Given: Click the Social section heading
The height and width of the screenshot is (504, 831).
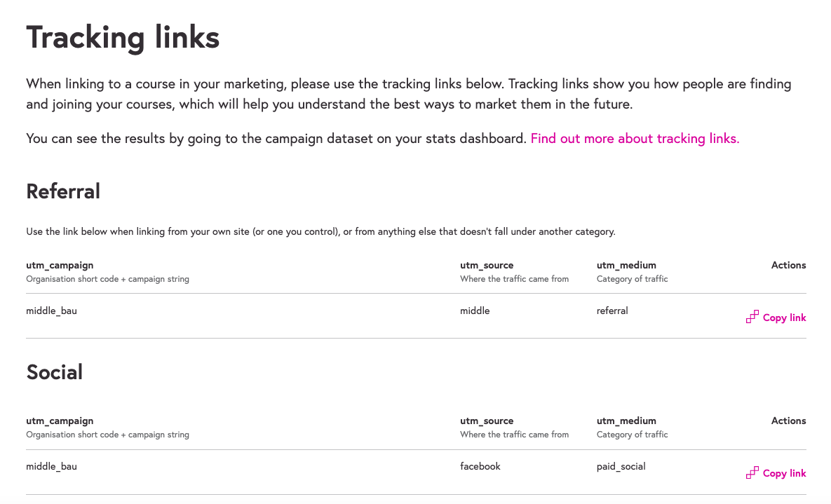Looking at the screenshot, I should pos(55,372).
